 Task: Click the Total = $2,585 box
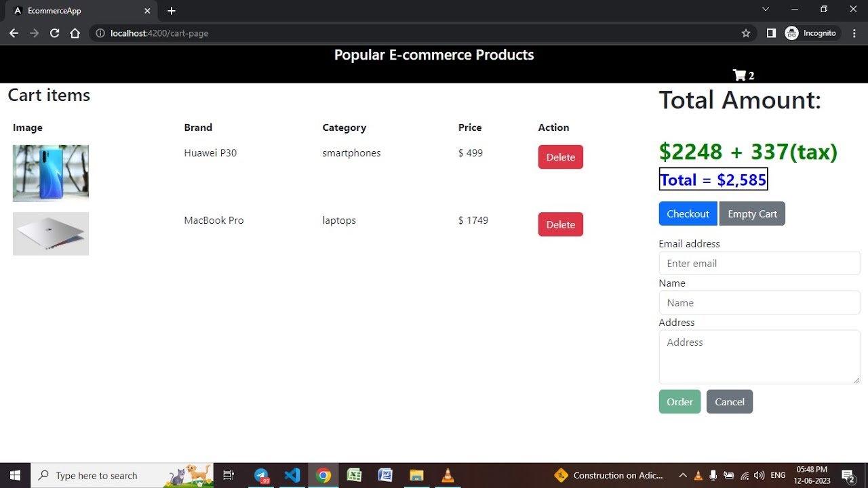(x=713, y=180)
